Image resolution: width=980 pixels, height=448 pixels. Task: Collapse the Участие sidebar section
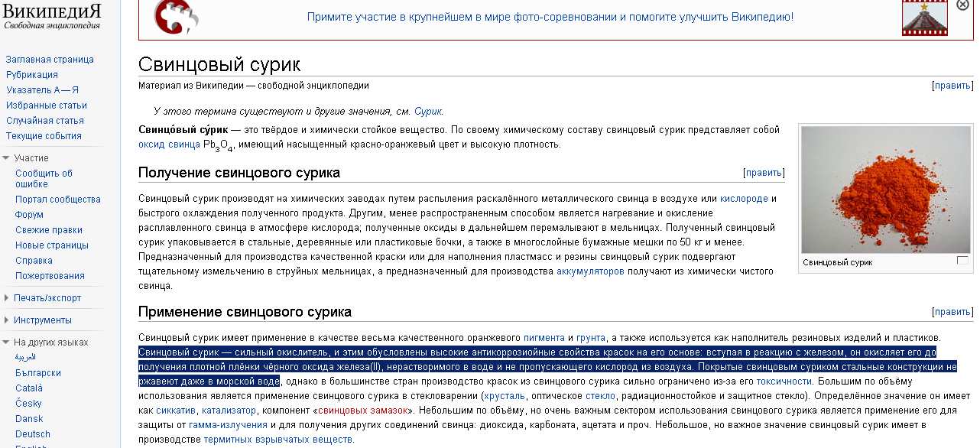(x=7, y=158)
